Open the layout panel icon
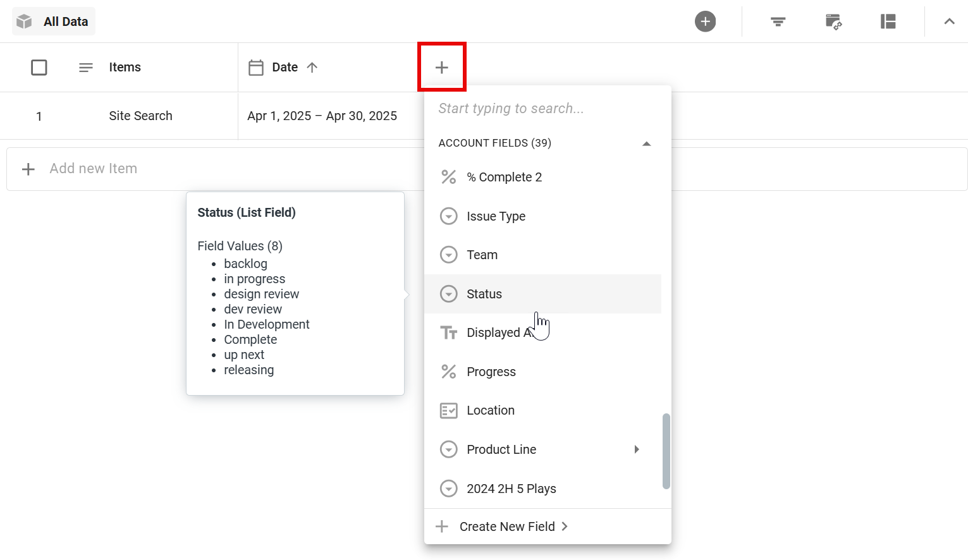Image resolution: width=968 pixels, height=560 pixels. click(x=888, y=21)
